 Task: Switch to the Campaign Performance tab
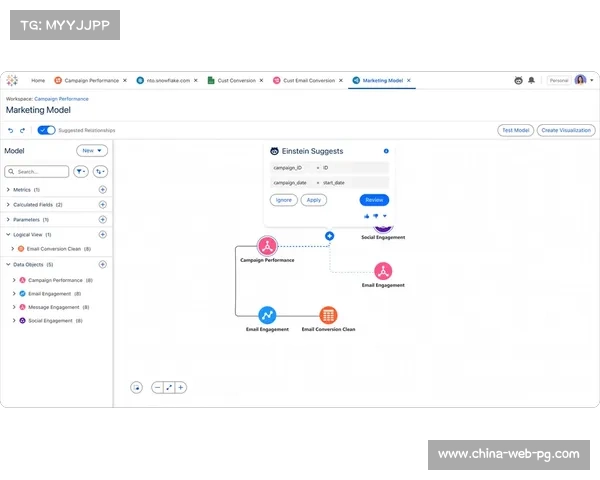pos(90,80)
